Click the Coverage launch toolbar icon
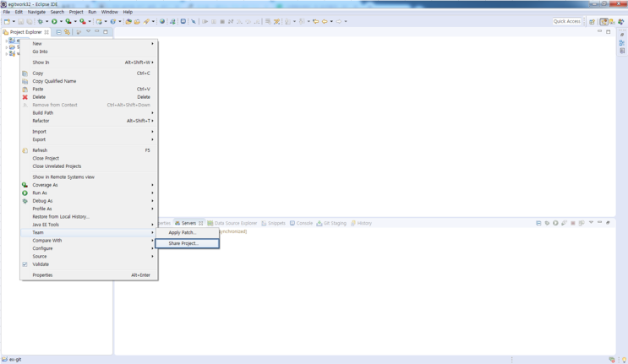 (68, 22)
